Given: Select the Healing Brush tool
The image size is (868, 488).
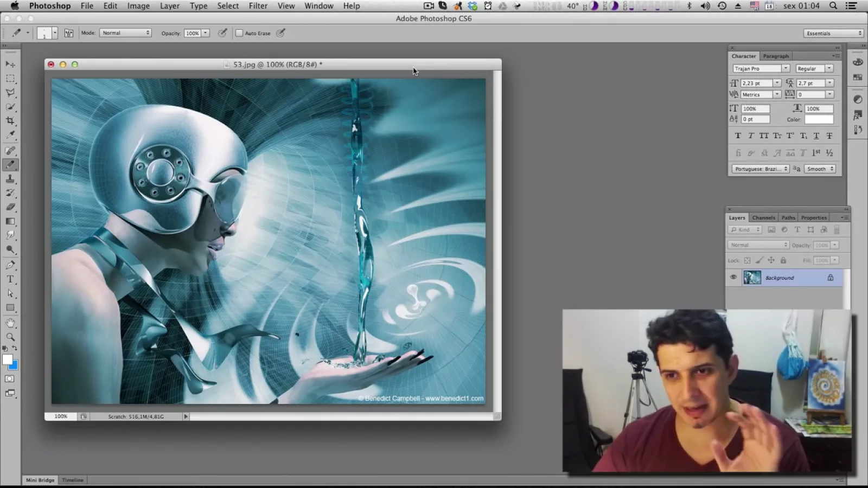Looking at the screenshot, I should pyautogui.click(x=10, y=151).
